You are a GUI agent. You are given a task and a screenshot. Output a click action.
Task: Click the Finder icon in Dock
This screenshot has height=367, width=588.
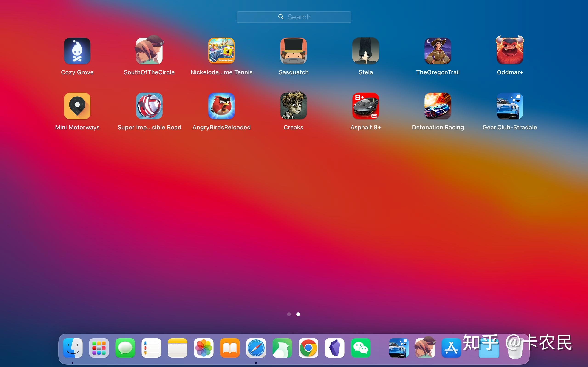(73, 348)
